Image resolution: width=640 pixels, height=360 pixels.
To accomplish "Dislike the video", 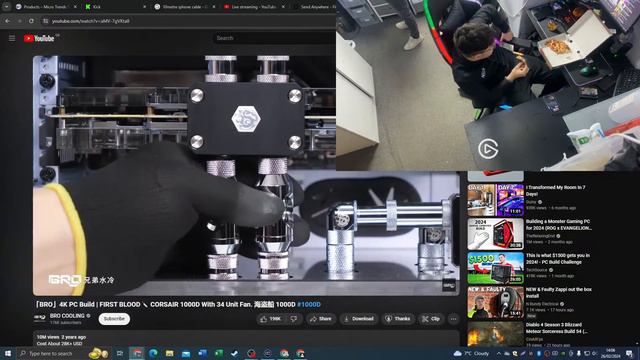I will 293,319.
